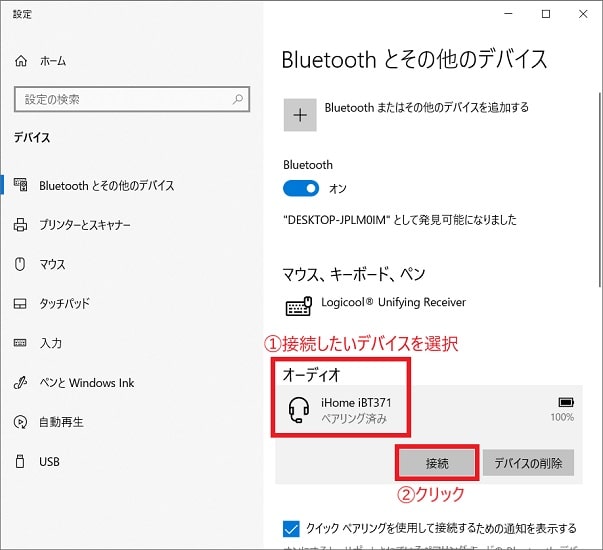The height and width of the screenshot is (550, 603).
Task: Minimize the Settings window
Action: tap(508, 14)
